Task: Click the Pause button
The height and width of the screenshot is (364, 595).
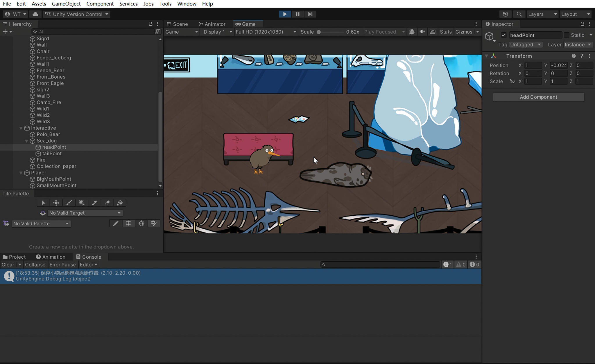Action: coord(297,14)
